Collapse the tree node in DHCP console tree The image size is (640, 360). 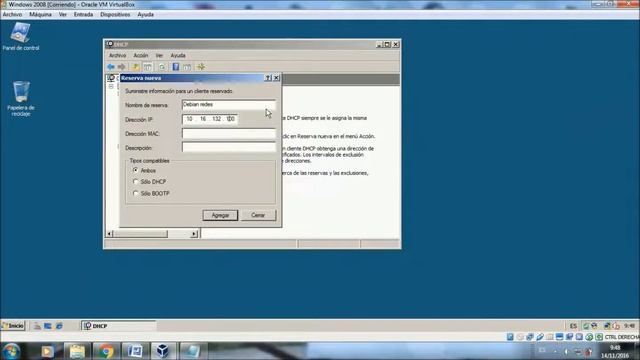[x=111, y=87]
